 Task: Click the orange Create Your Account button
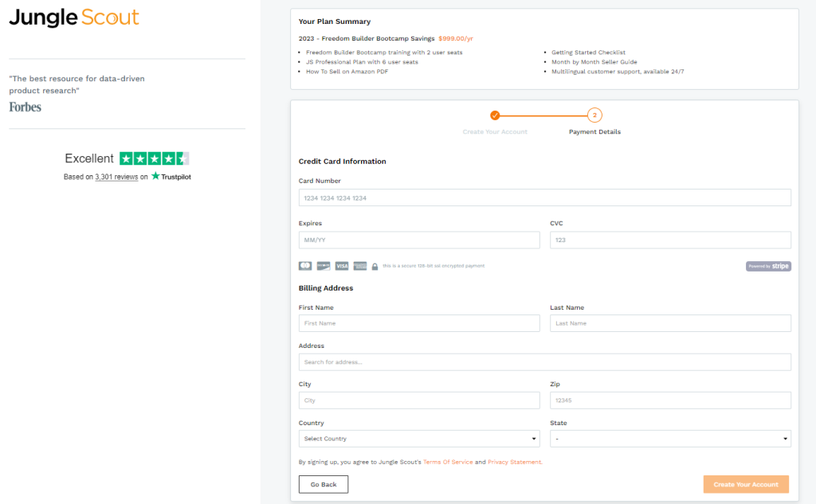tap(746, 484)
